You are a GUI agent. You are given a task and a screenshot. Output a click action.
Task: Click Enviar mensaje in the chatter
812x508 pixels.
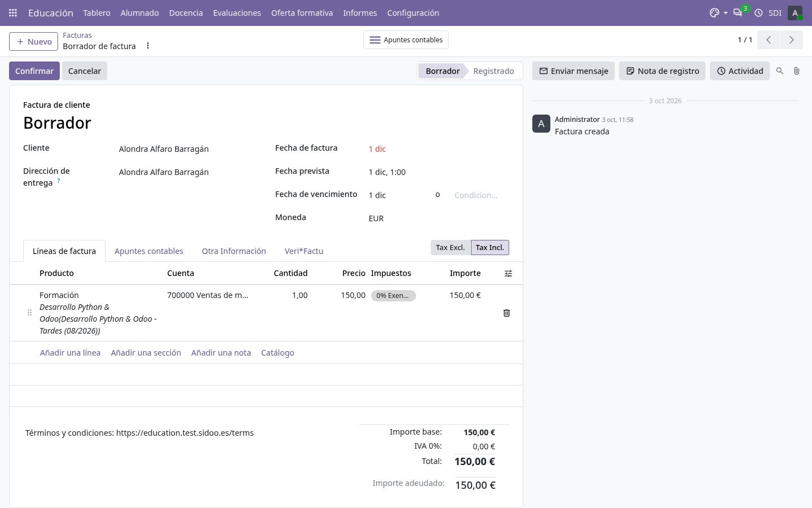[573, 71]
